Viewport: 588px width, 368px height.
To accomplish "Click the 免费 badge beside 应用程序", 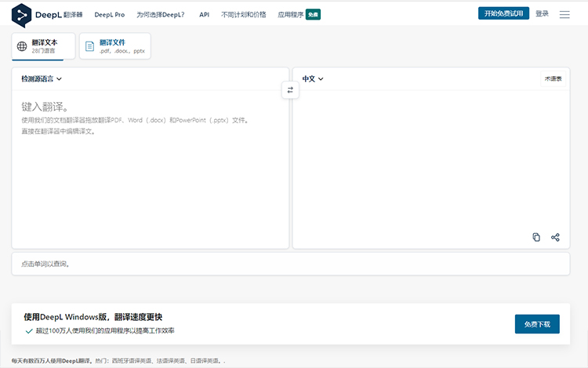I will (x=312, y=14).
